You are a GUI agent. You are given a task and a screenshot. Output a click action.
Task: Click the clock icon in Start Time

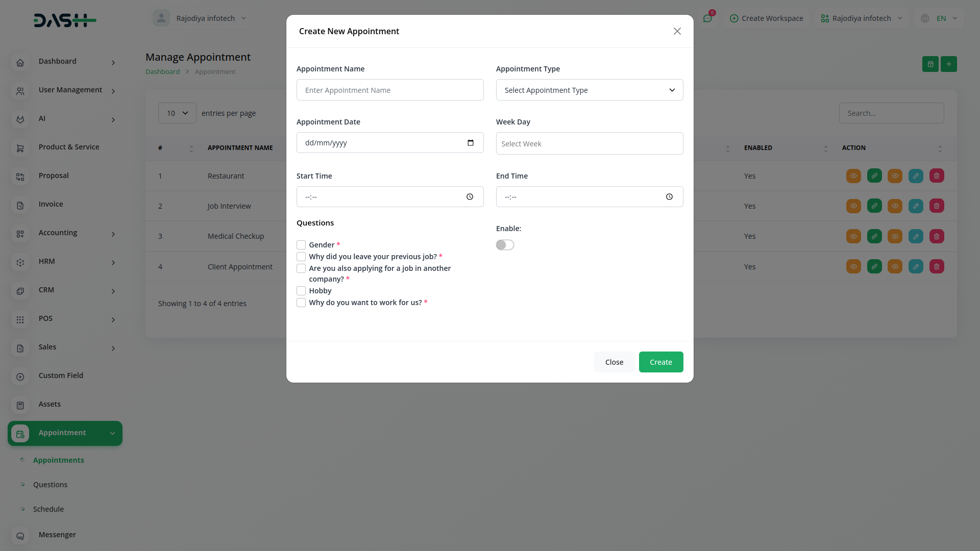(470, 197)
